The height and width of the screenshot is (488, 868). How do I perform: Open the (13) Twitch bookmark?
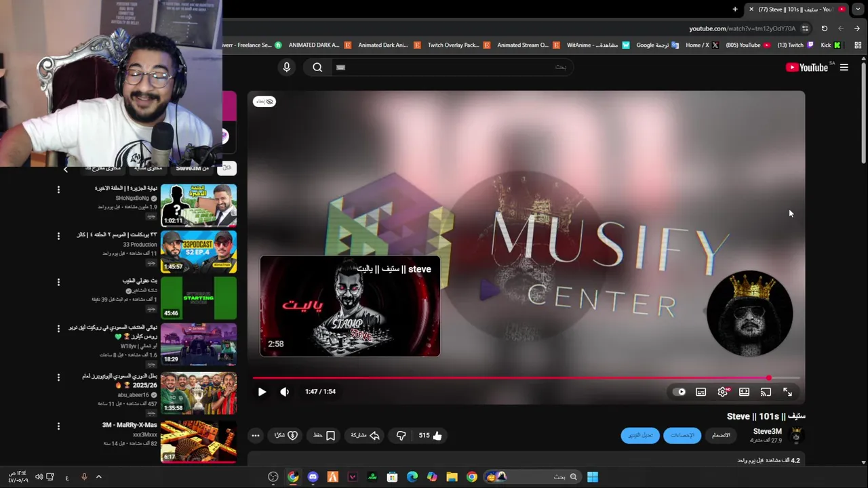point(795,45)
